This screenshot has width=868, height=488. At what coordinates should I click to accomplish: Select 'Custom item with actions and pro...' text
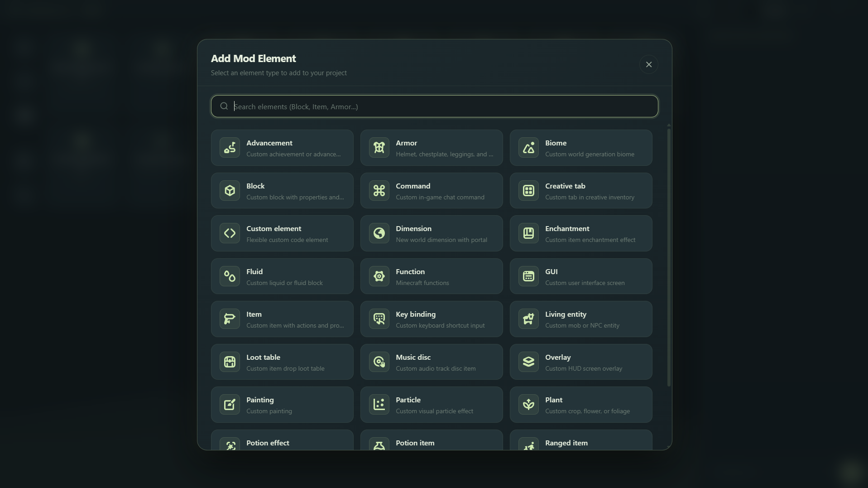[295, 326]
